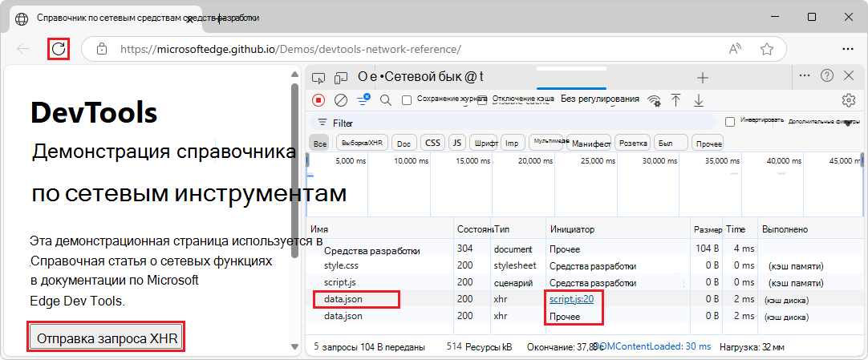Filter requests by Img type

pos(512,144)
